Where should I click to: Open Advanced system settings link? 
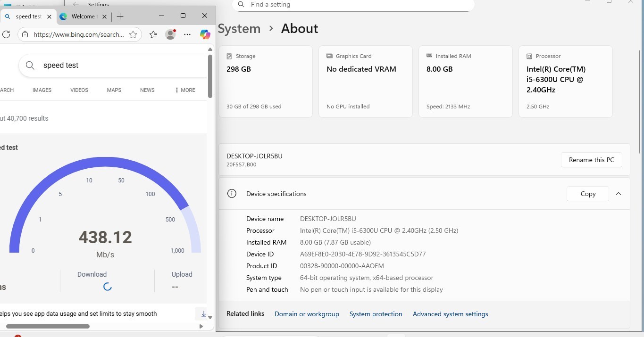coord(450,314)
